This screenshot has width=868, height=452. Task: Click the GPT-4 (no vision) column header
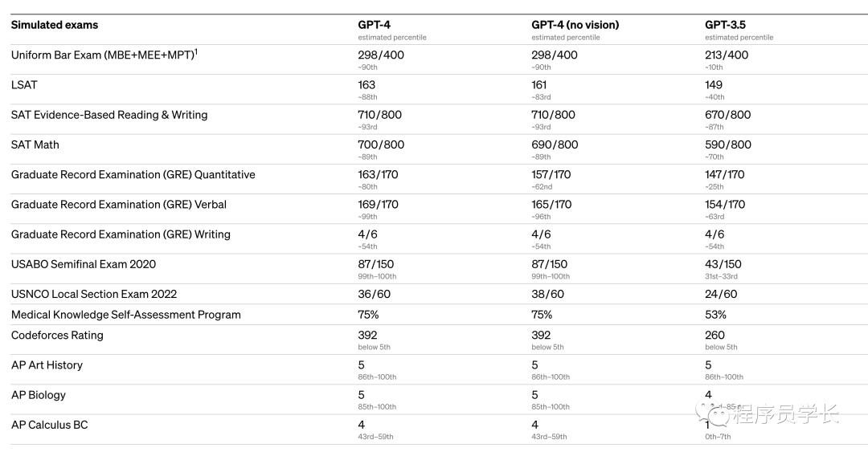575,25
